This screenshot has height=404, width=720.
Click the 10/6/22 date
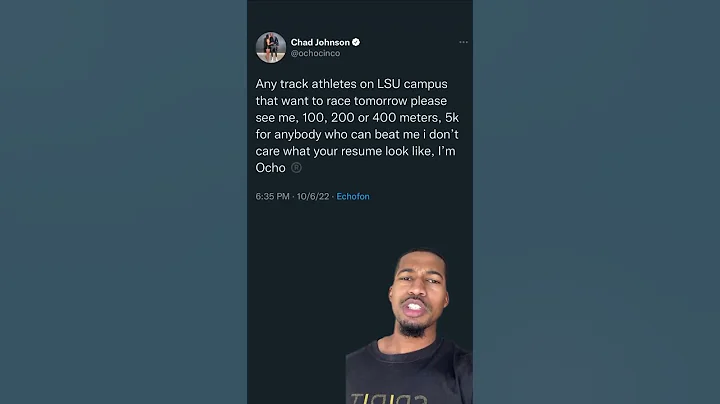coord(311,197)
